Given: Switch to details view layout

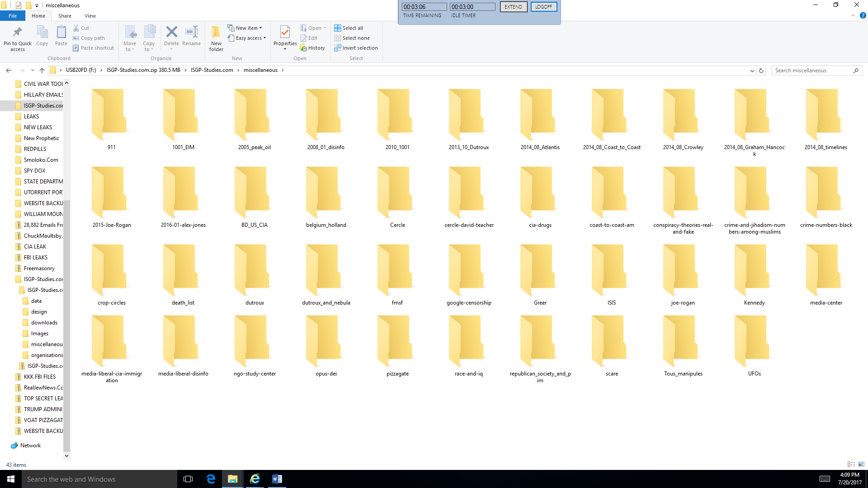Looking at the screenshot, I should pos(851,465).
